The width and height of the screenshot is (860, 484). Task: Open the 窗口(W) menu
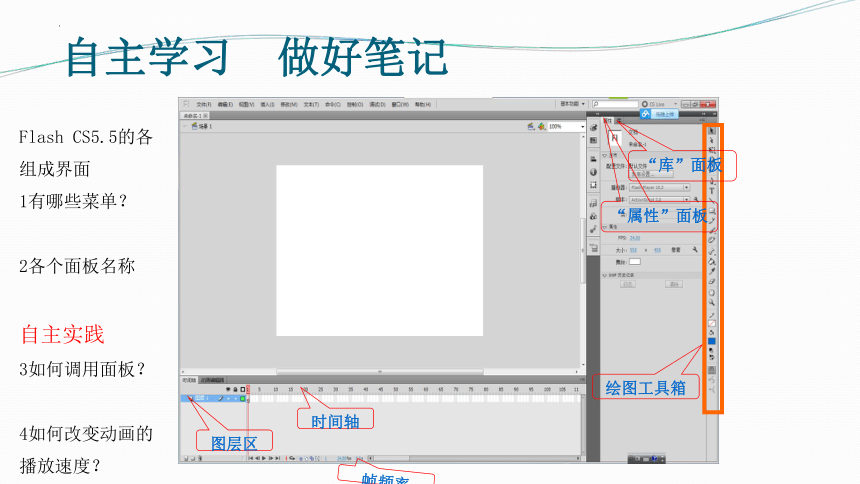click(x=400, y=104)
